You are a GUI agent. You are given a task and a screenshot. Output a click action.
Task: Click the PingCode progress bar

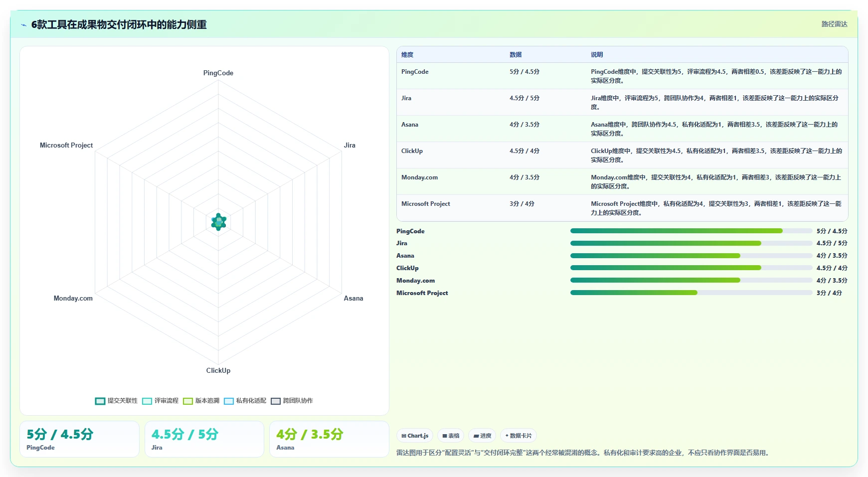[691, 231]
